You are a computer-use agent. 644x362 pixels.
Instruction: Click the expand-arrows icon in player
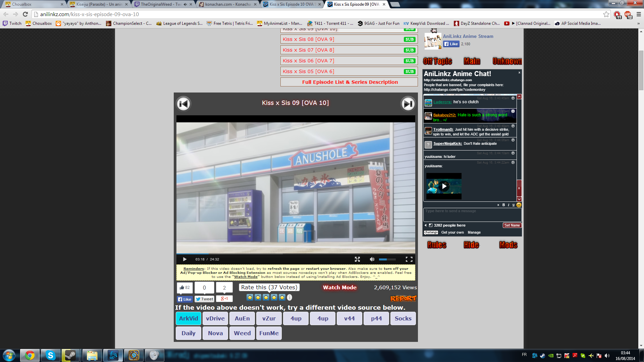tap(357, 259)
